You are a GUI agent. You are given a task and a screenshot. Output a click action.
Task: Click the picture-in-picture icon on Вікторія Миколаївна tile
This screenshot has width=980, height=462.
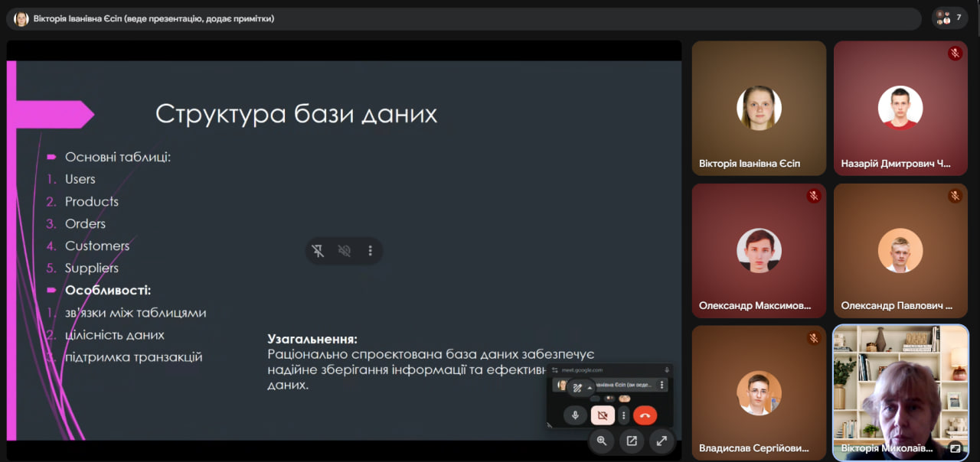point(955,448)
